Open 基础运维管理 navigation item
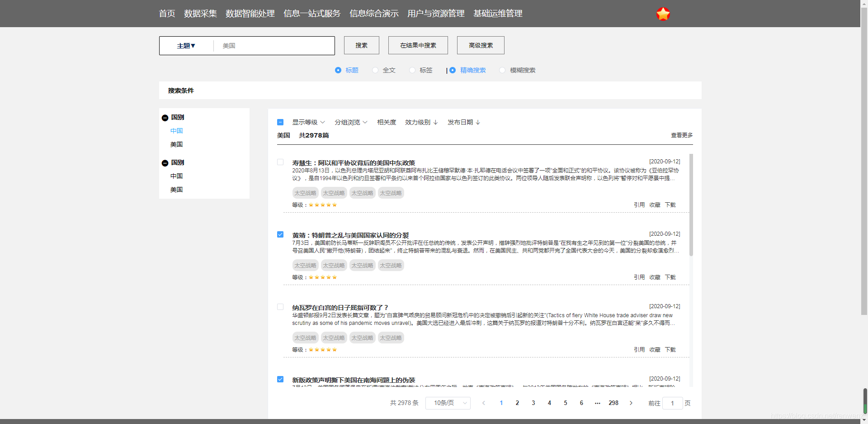 pos(498,14)
